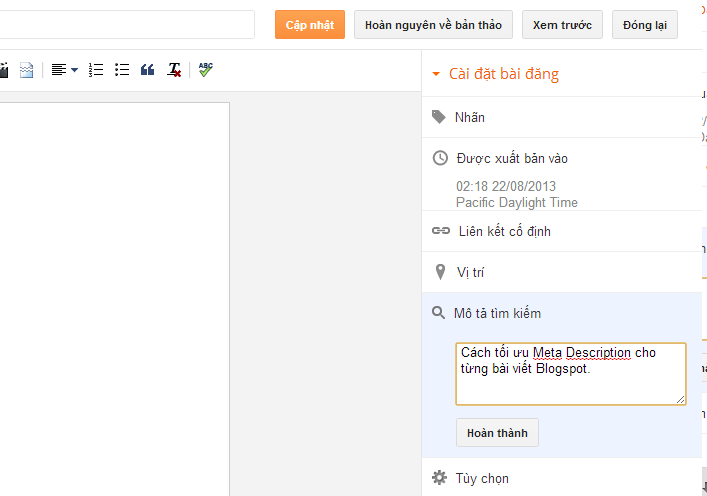Click Pacific Daylight Time text
707x496 pixels.
tap(517, 202)
